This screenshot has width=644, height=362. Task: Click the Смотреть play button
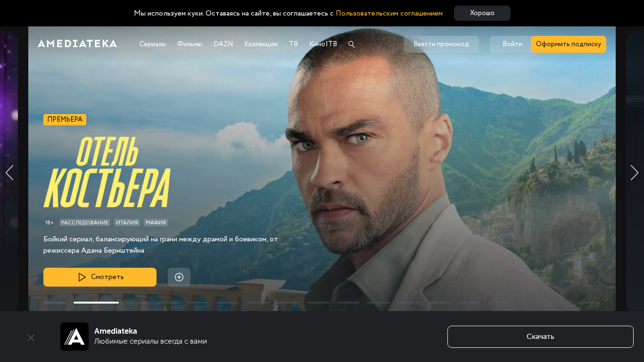pos(100,277)
